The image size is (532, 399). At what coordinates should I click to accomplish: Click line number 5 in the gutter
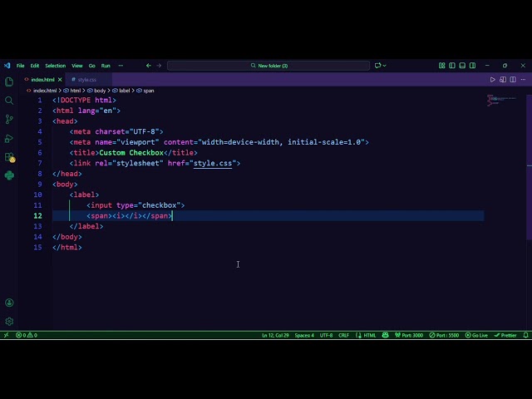point(40,142)
